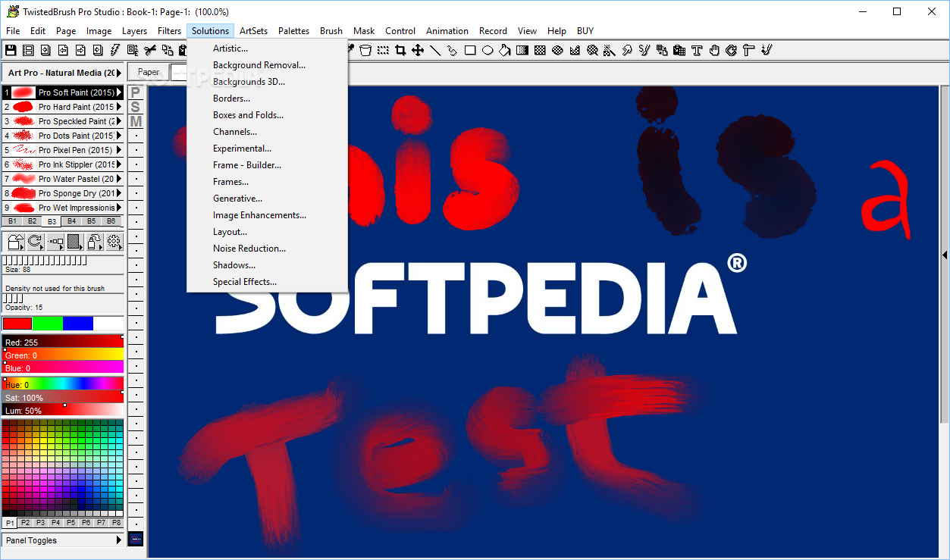Select the red color swatch

[17, 324]
